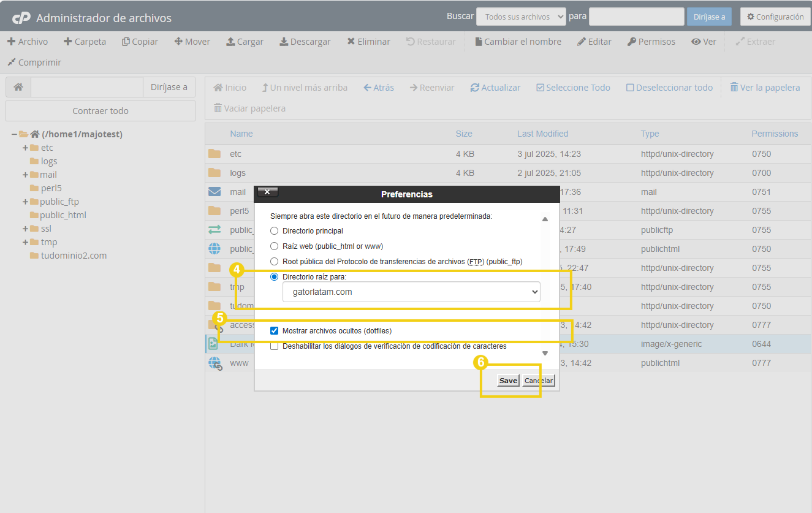The width and height of the screenshot is (812, 513).
Task: Select Raíz web (public_html) radio option
Action: point(275,246)
